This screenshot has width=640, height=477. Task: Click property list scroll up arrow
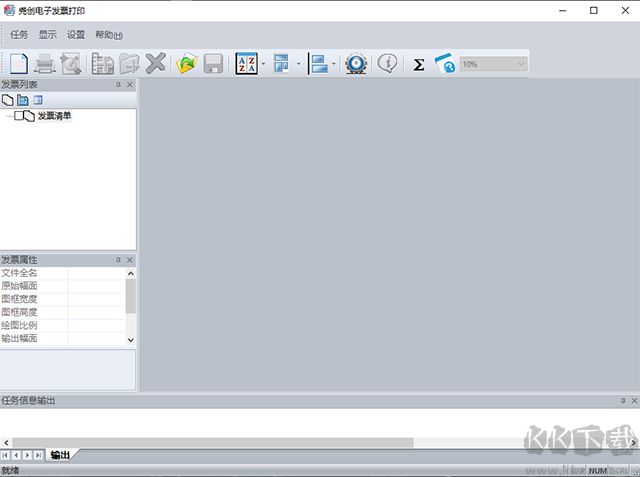(x=131, y=273)
